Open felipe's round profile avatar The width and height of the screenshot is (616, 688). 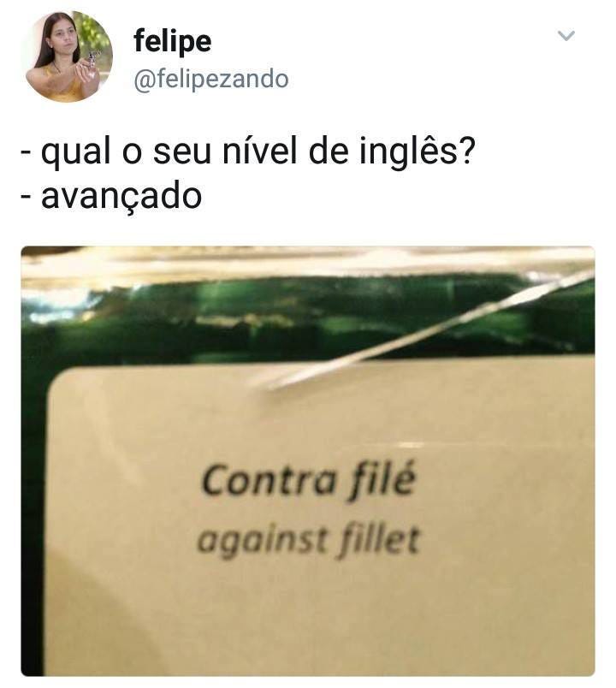[x=68, y=57]
